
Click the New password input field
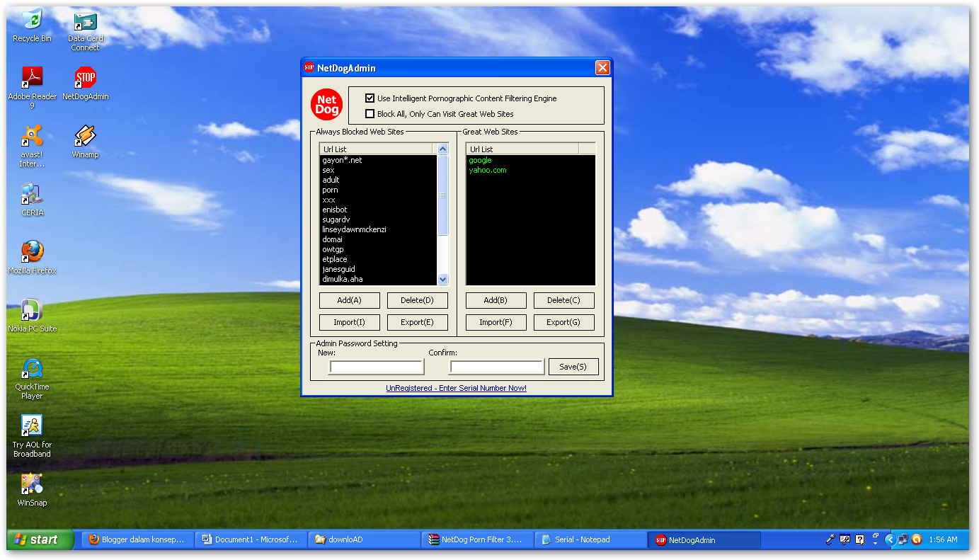377,367
